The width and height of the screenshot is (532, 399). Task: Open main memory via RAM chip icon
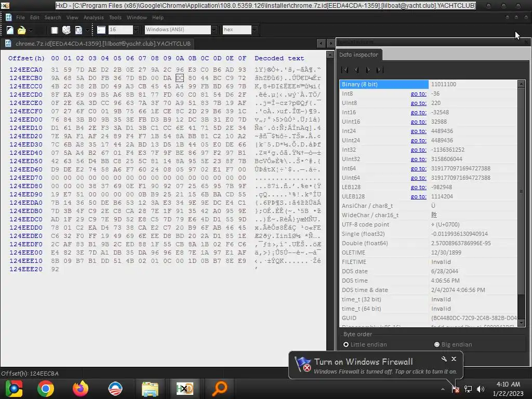tap(54, 30)
